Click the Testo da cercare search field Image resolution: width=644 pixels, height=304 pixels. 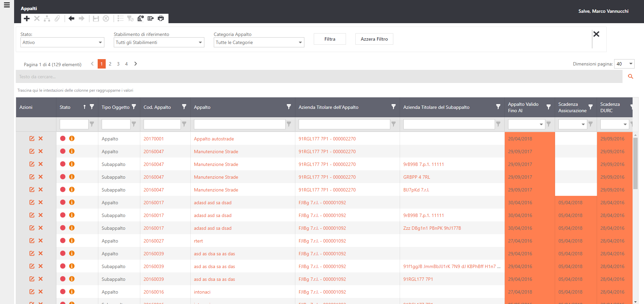[x=319, y=77]
